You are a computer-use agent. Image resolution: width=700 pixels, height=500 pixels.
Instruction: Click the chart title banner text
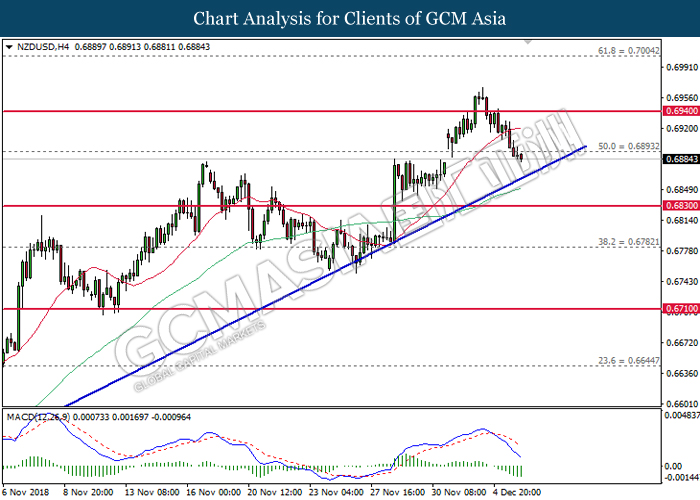click(349, 18)
